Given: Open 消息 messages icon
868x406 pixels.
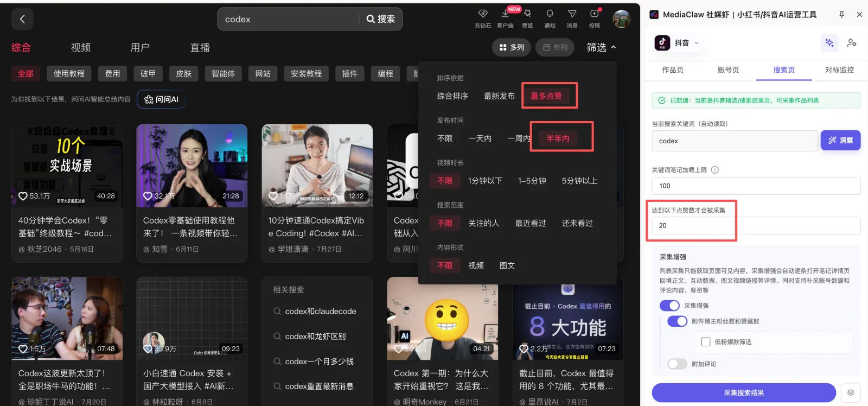Looking at the screenshot, I should (x=572, y=14).
